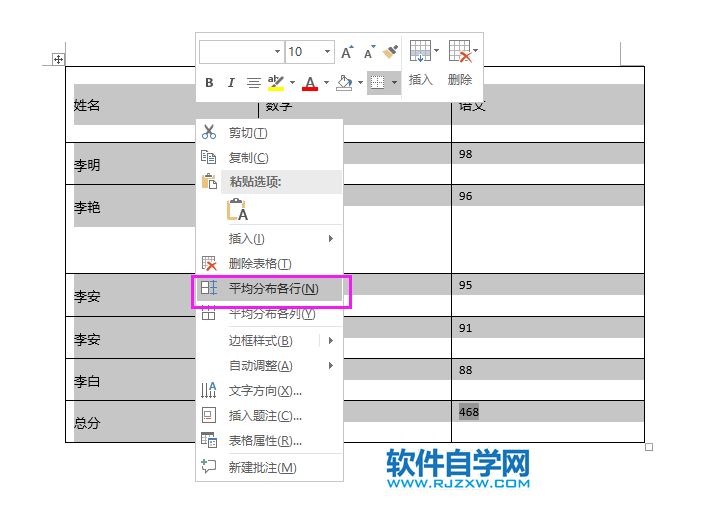Image resolution: width=716 pixels, height=515 pixels.
Task: Click scissors icon beside 剪切
Action: point(209,132)
